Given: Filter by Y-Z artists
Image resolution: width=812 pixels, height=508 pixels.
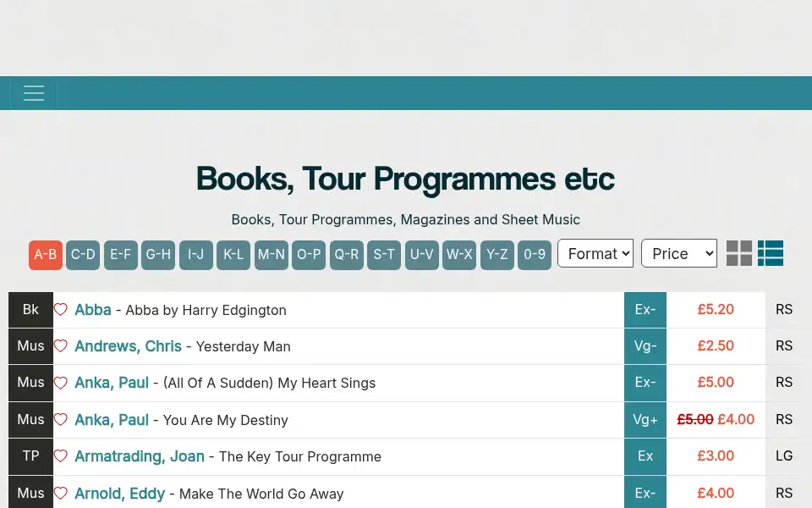Looking at the screenshot, I should (497, 255).
